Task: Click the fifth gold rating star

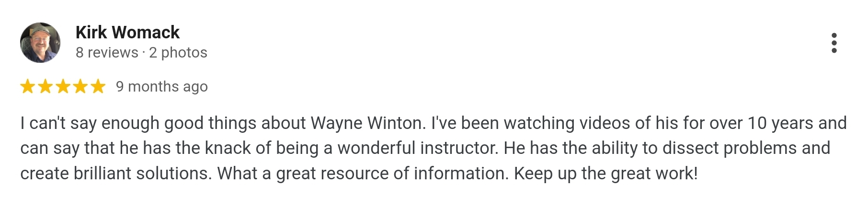Action: pos(98,87)
